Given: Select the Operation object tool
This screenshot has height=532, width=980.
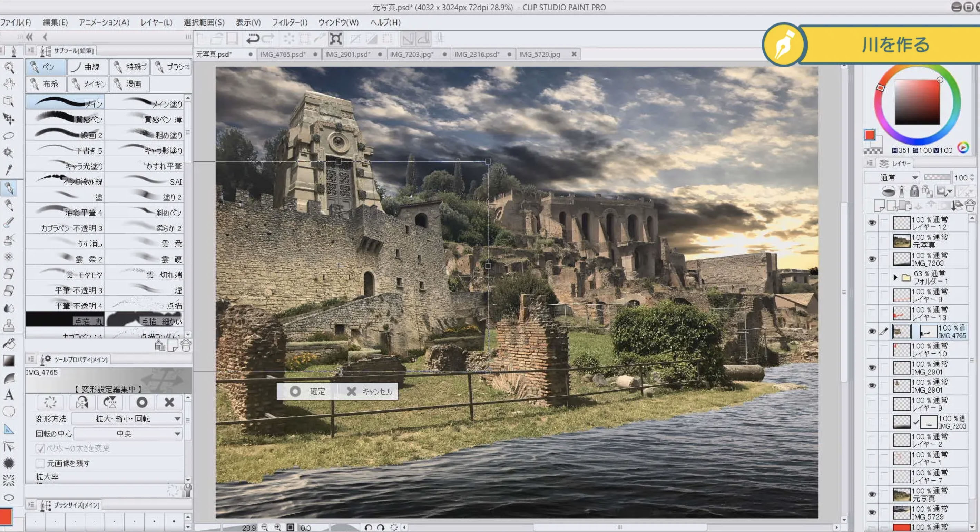Looking at the screenshot, I should [9, 101].
